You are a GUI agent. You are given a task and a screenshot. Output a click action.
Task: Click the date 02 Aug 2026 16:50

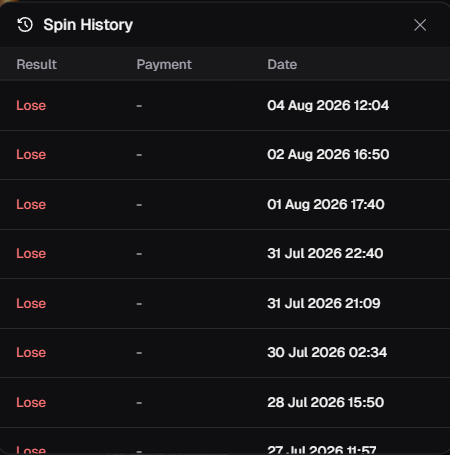coord(328,155)
